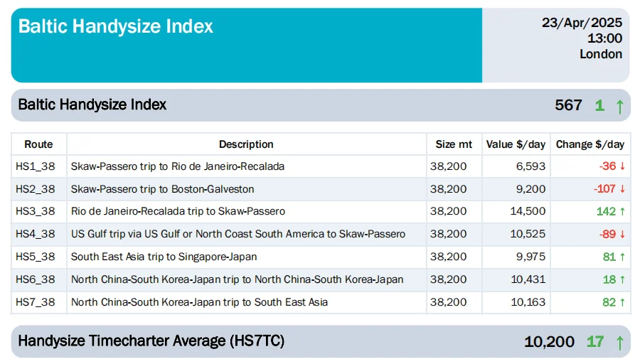
Task: Click Skaw-Passero trip to Rio de Janeiro-Recalada description
Action: [177, 166]
